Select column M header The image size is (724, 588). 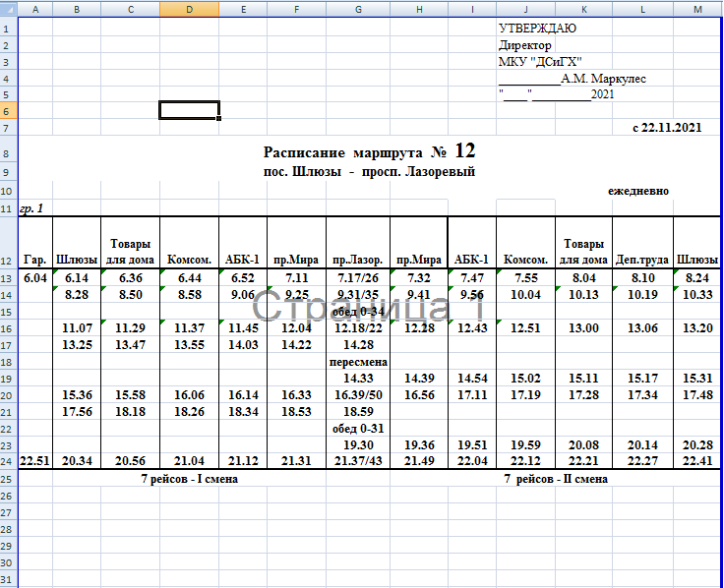point(697,9)
